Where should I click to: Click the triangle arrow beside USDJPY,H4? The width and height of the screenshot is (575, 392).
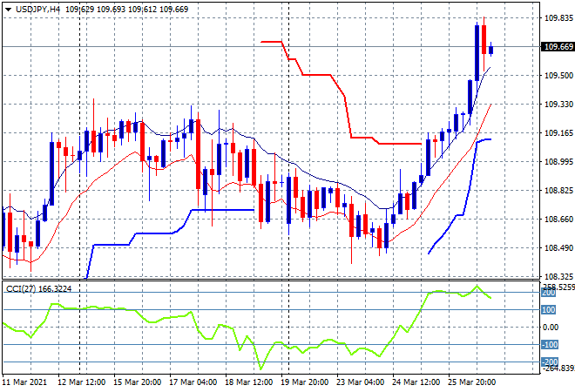pyautogui.click(x=8, y=10)
